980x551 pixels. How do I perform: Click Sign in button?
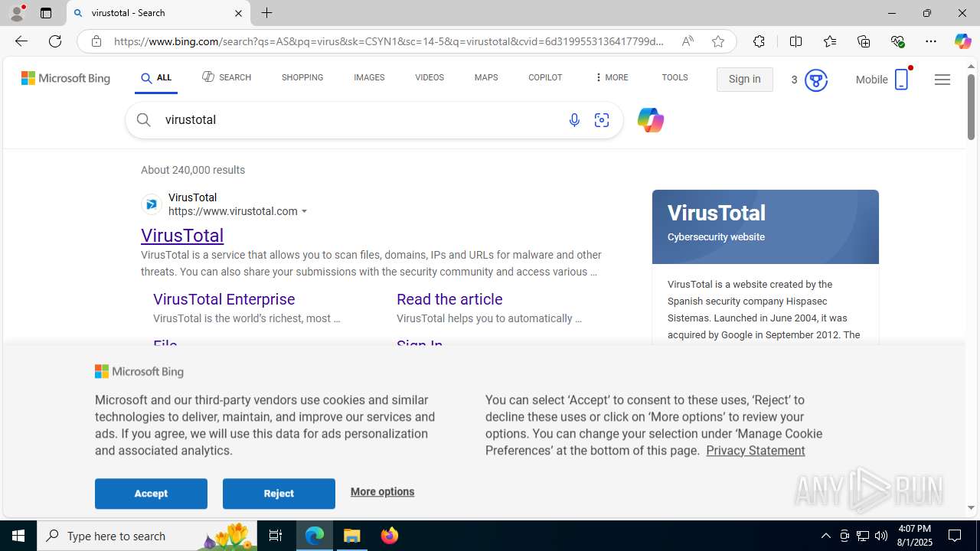(745, 80)
